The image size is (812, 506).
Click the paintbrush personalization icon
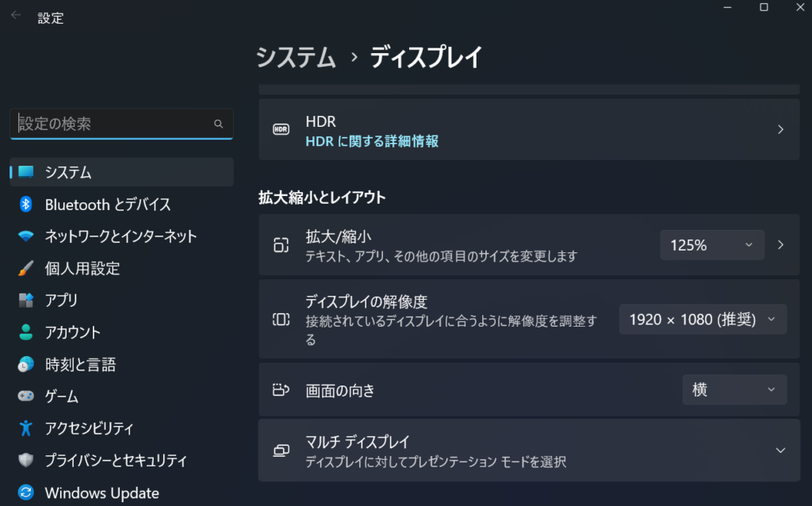[x=25, y=268]
